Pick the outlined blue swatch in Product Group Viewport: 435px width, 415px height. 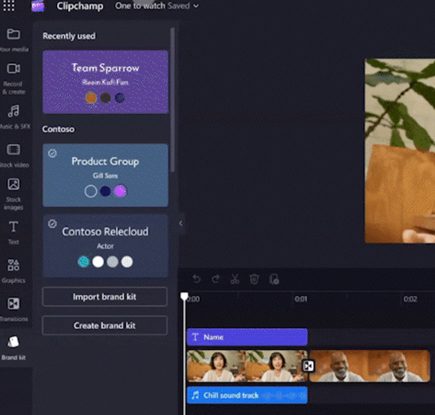pos(91,191)
